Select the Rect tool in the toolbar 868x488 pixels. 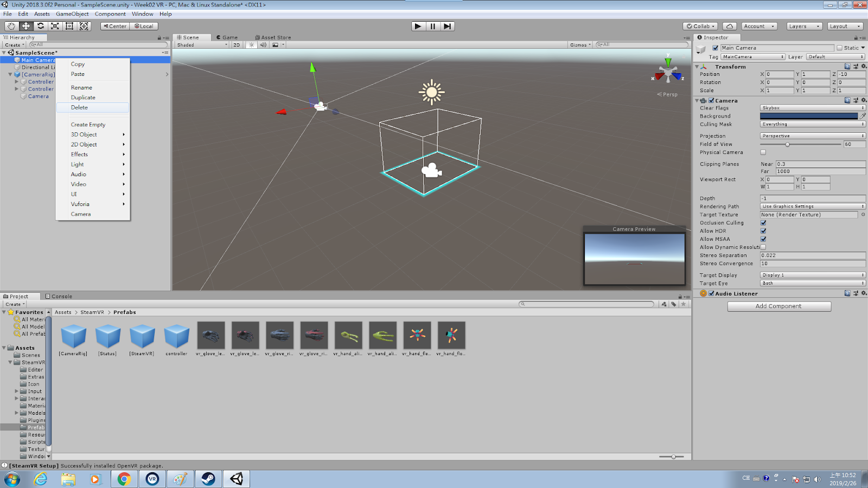point(69,26)
